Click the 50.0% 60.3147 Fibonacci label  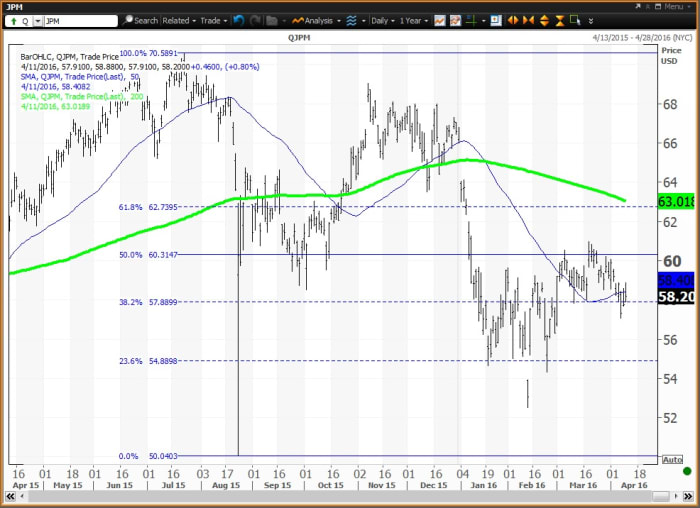pos(148,254)
